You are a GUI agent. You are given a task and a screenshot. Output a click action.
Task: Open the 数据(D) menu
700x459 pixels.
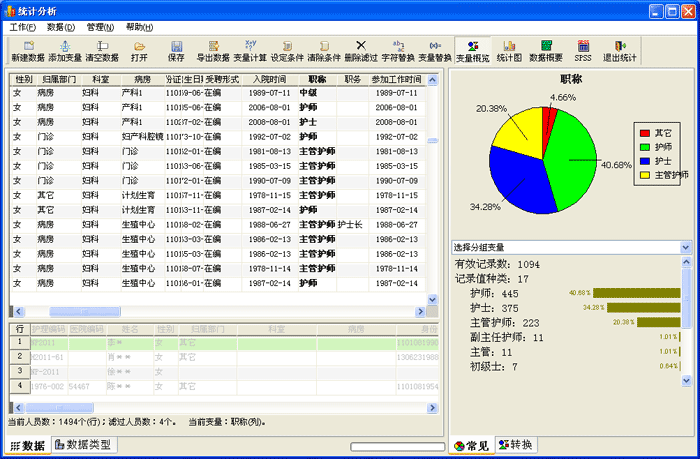61,27
